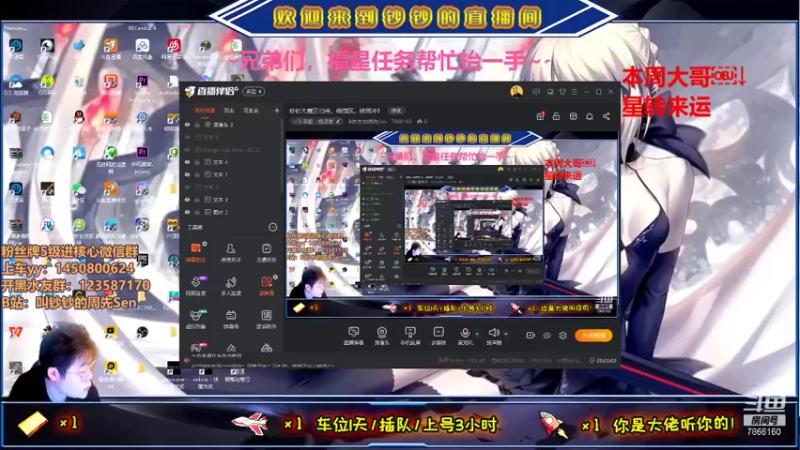Open the person-silhouette tool in the toolbox

pyautogui.click(x=231, y=253)
